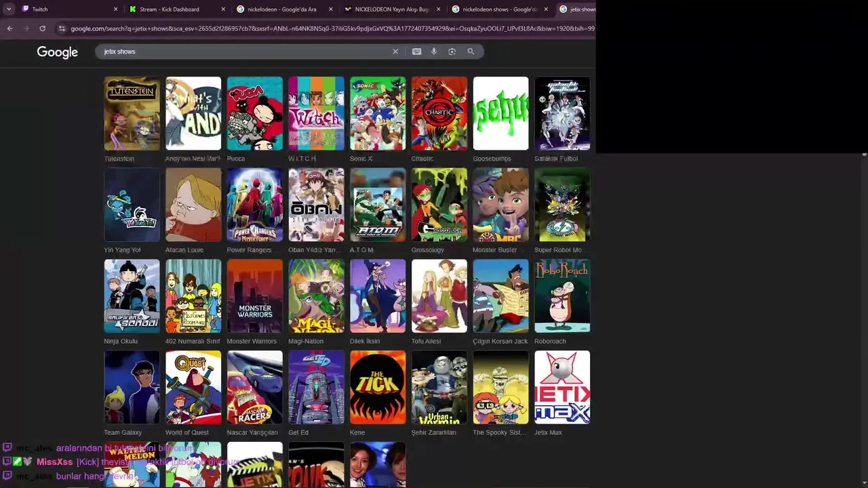Screen dimensions: 868x488
Task: Close the NICKELODEON Yayın Akışı tab
Action: [x=438, y=9]
